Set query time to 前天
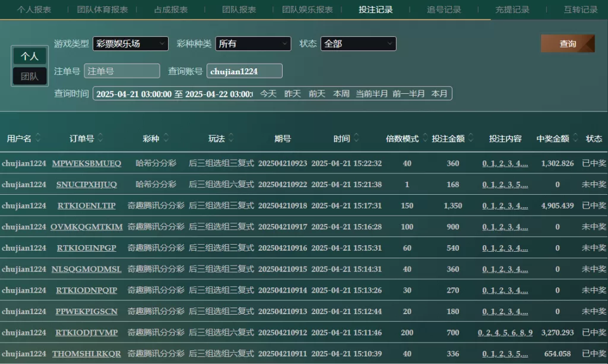Viewport: 608px width, 364px height. [317, 94]
